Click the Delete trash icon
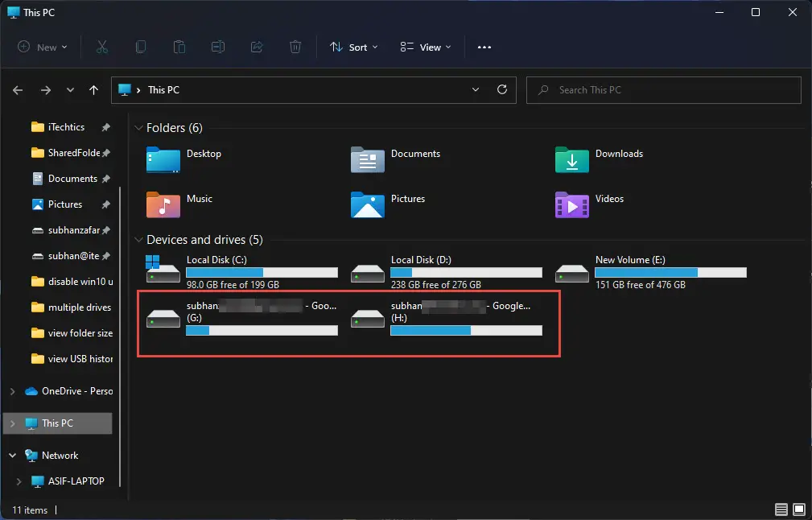The width and height of the screenshot is (812, 520). point(295,47)
